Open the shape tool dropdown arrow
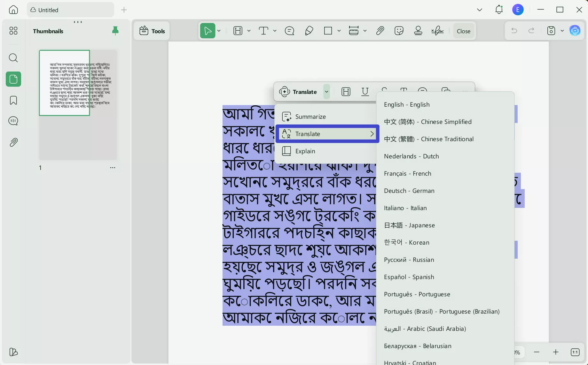Viewport: 588px width, 365px height. tap(339, 31)
